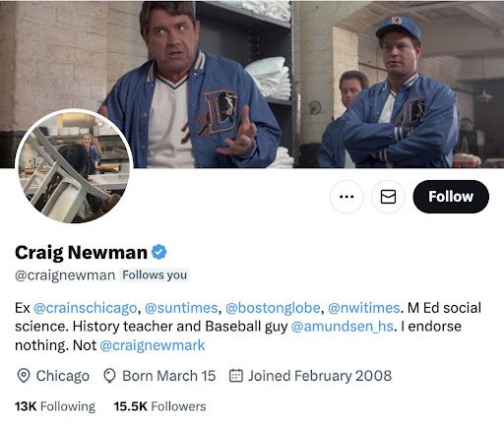504x424 pixels.
Task: Open the @suntimes mention link
Action: tap(181, 308)
